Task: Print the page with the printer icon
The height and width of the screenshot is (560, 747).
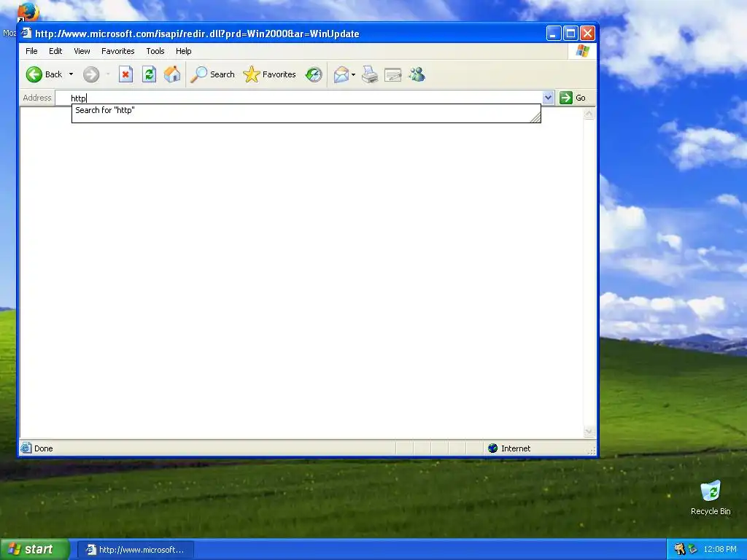Action: (370, 74)
